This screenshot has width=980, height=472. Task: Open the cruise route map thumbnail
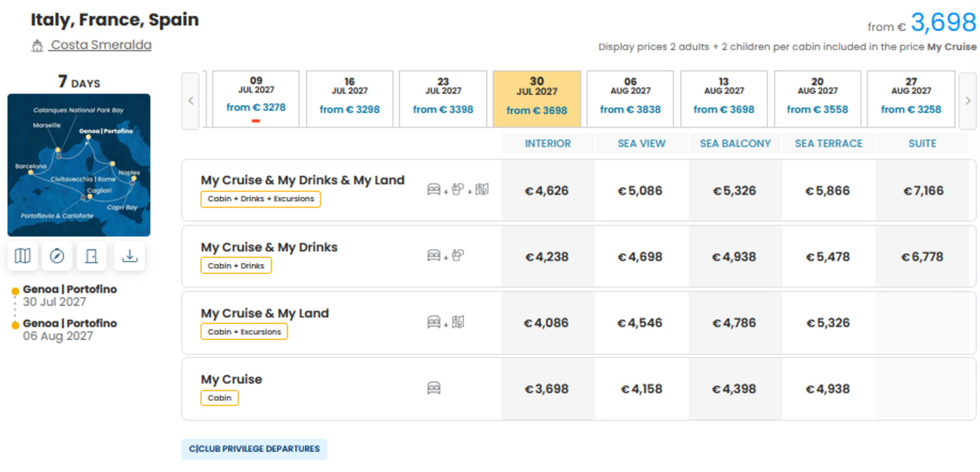[79, 165]
